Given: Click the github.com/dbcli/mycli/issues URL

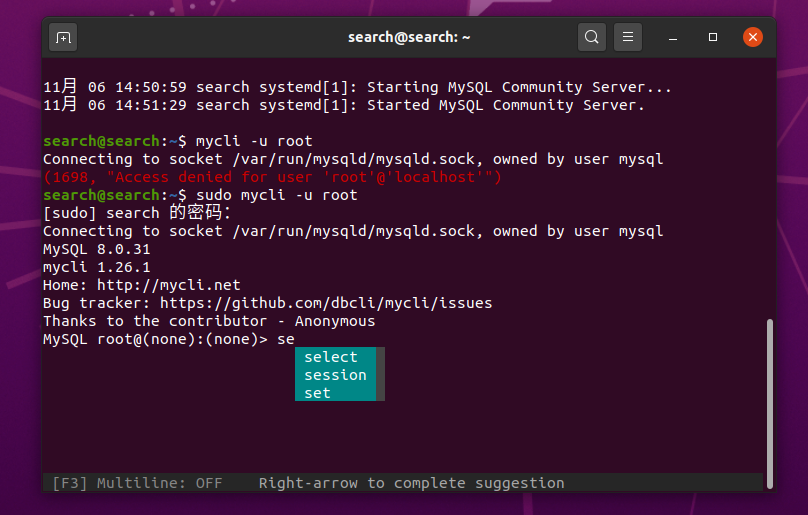Looking at the screenshot, I should 326,303.
